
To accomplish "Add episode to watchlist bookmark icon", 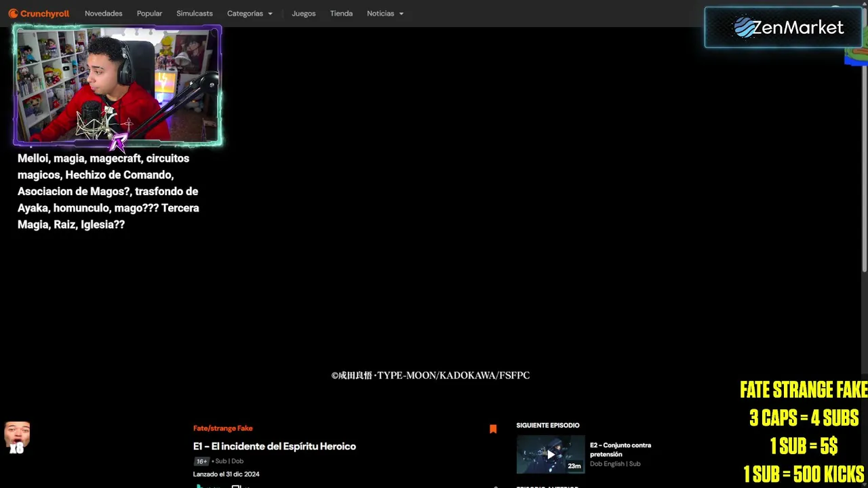I will point(493,429).
